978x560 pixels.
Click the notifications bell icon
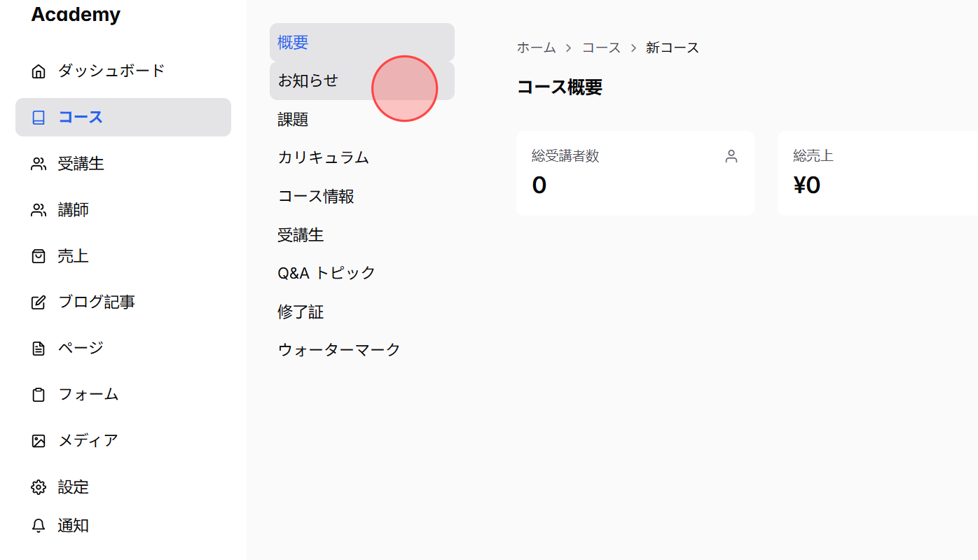click(39, 526)
